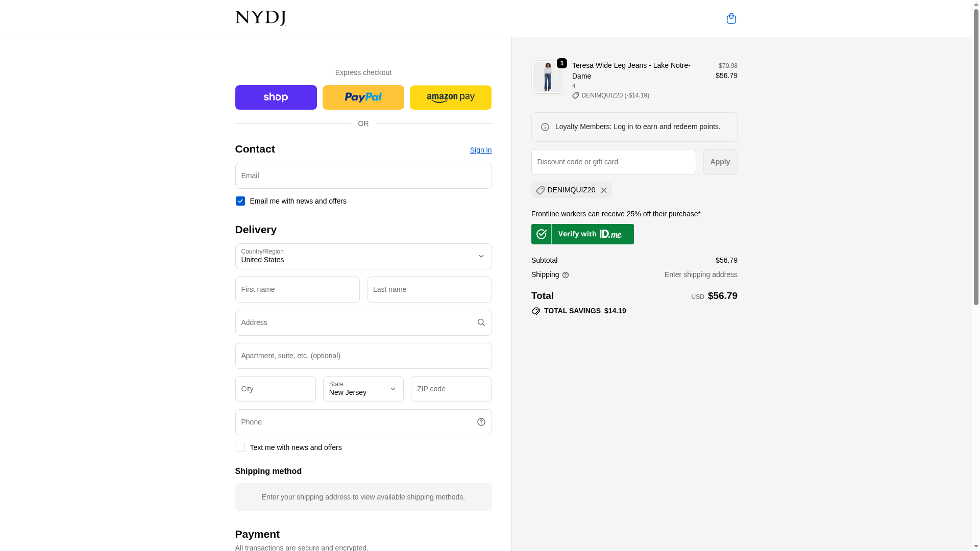Viewport: 980px width, 551px height.
Task: Enable Text me with news and offers
Action: [x=240, y=447]
